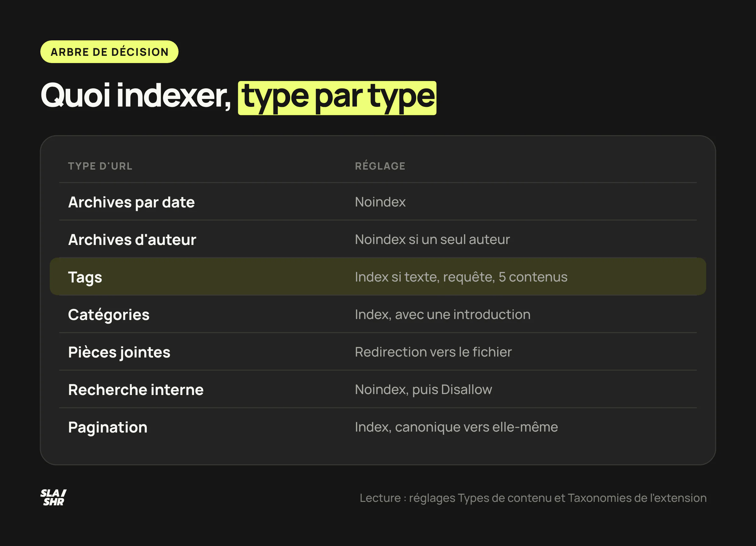This screenshot has width=756, height=546.
Task: Select the "Archives d'auteur" row label
Action: coord(132,240)
